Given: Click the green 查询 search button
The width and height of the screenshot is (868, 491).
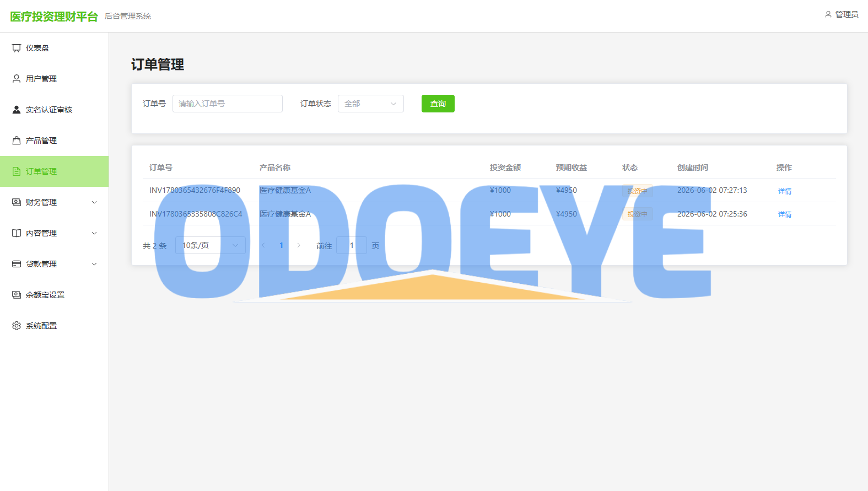Looking at the screenshot, I should [x=438, y=104].
